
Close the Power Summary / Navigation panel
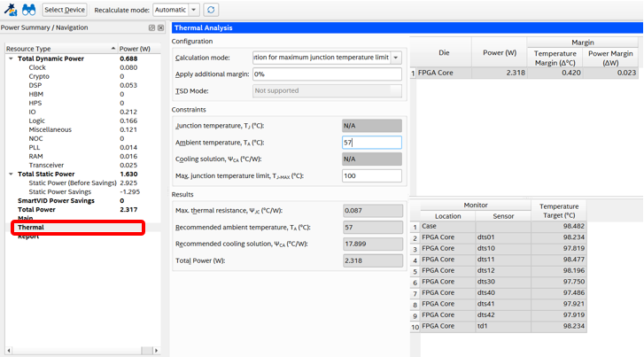point(160,27)
